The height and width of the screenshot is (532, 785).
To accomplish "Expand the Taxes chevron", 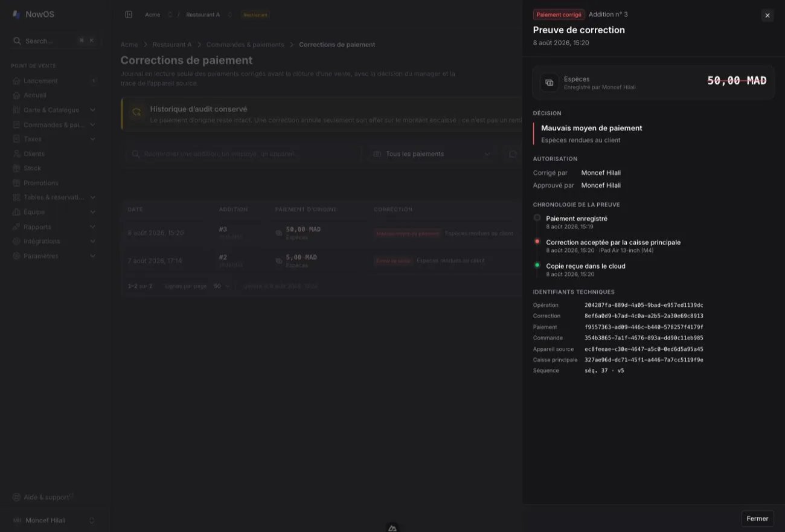I will coord(92,139).
